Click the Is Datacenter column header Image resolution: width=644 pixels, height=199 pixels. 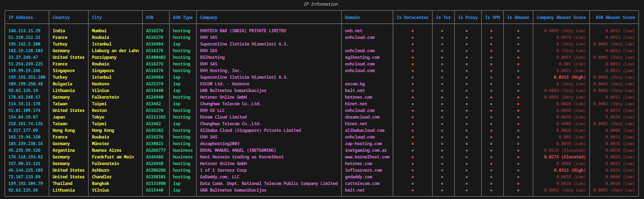[413, 17]
